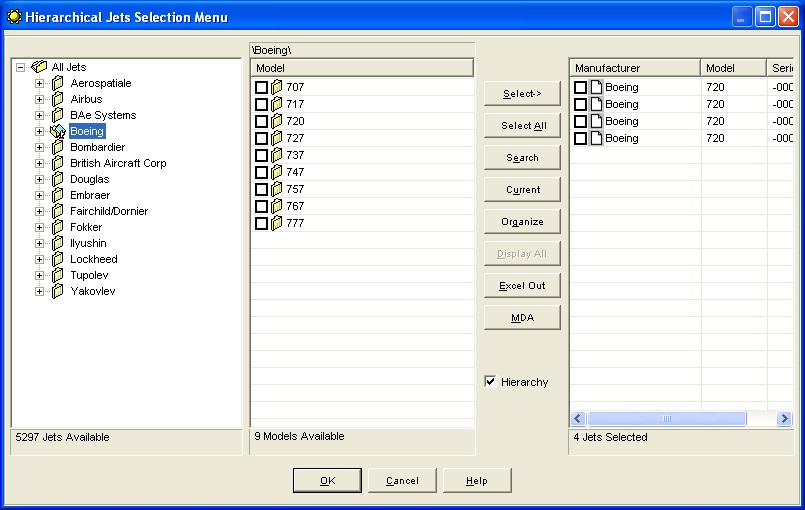Click the Current button
This screenshot has height=510, width=805.
click(x=522, y=190)
